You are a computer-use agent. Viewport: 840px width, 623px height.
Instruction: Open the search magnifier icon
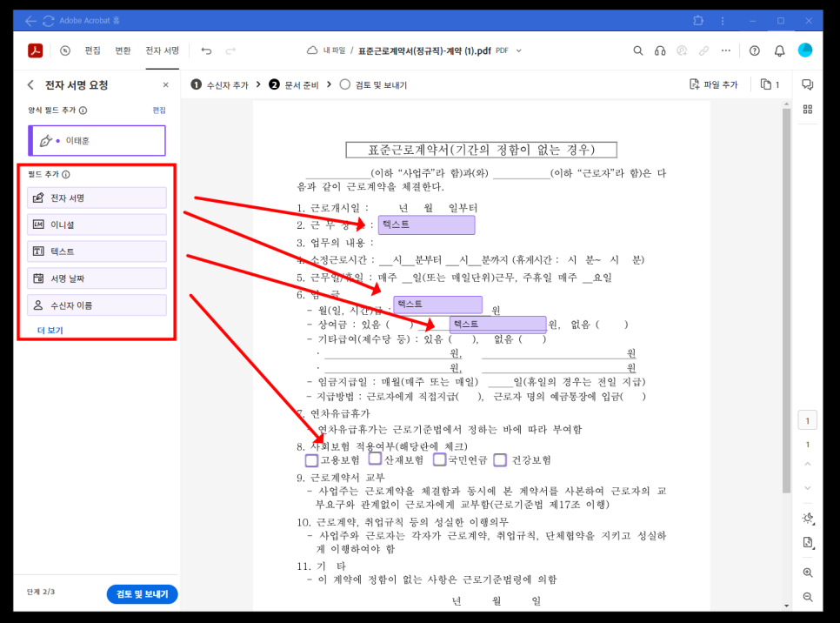(638, 50)
